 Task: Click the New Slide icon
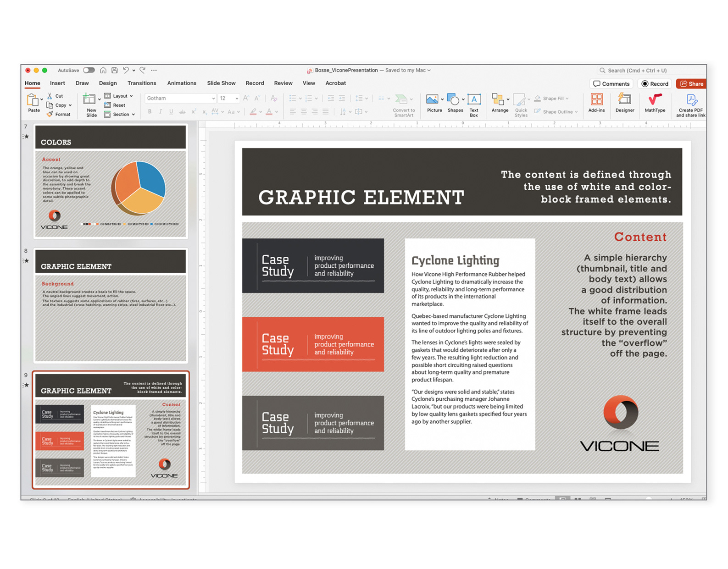click(x=89, y=99)
